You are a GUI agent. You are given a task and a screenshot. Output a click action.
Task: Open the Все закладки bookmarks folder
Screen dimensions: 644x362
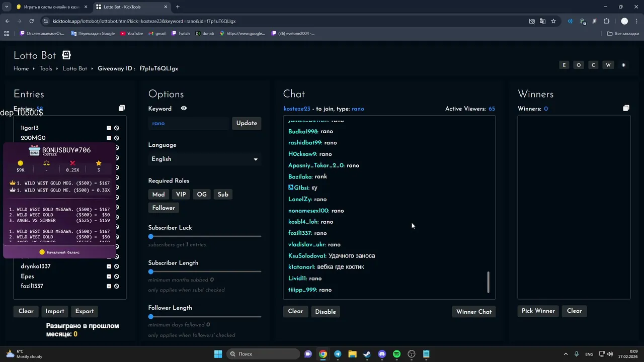coord(623,34)
